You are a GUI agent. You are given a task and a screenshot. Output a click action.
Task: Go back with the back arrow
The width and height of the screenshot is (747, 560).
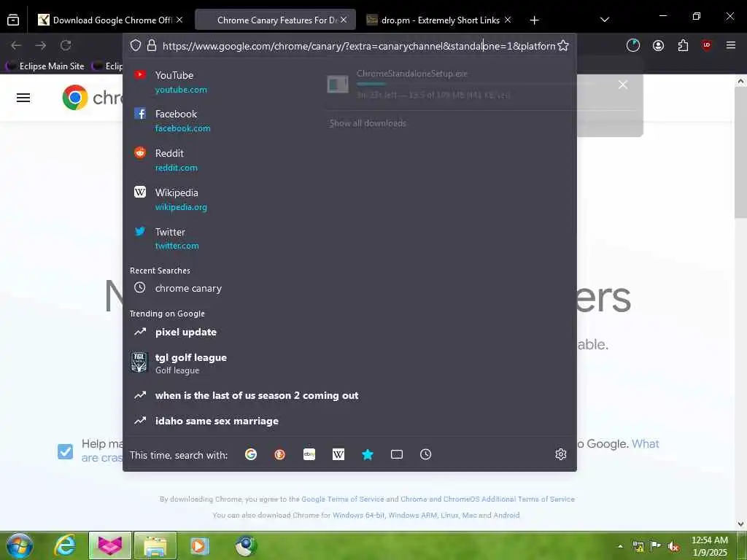(16, 46)
